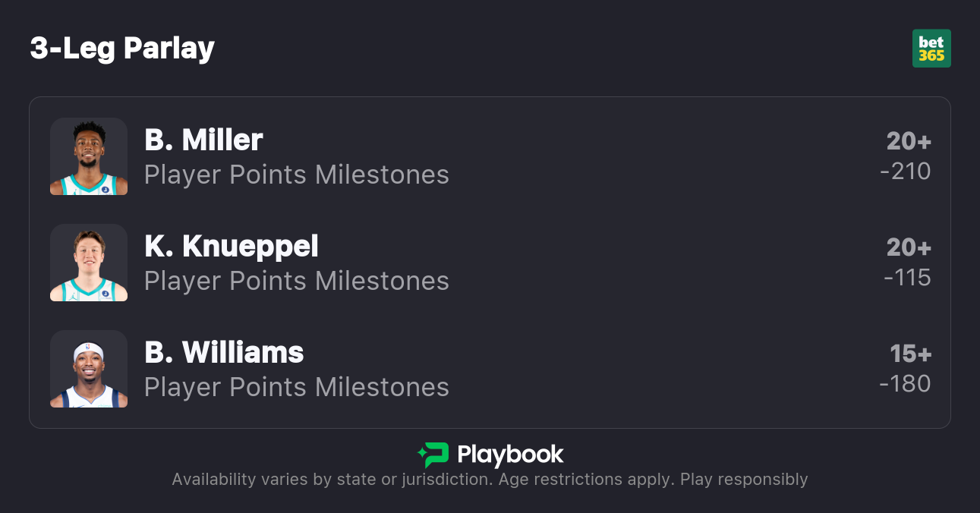Open B. Miller's player headshot
This screenshot has width=980, height=513.
tap(89, 156)
